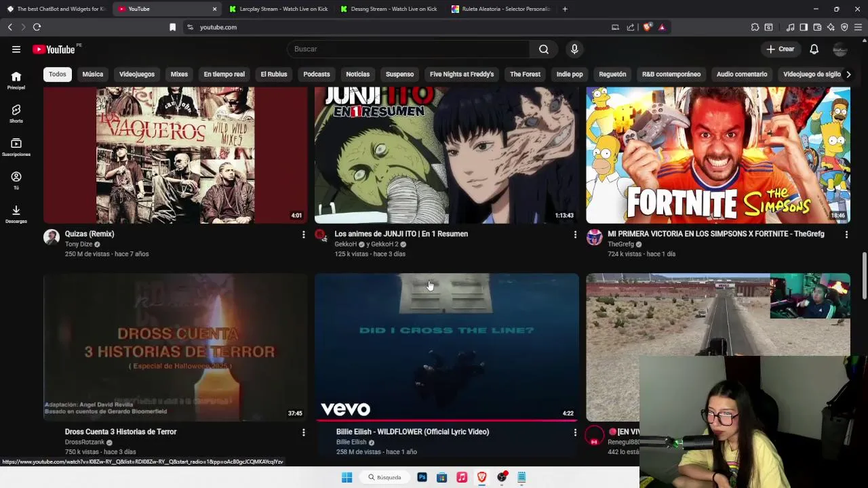Open the TheGrefg channel link
The width and height of the screenshot is (868, 488).
[x=620, y=244]
